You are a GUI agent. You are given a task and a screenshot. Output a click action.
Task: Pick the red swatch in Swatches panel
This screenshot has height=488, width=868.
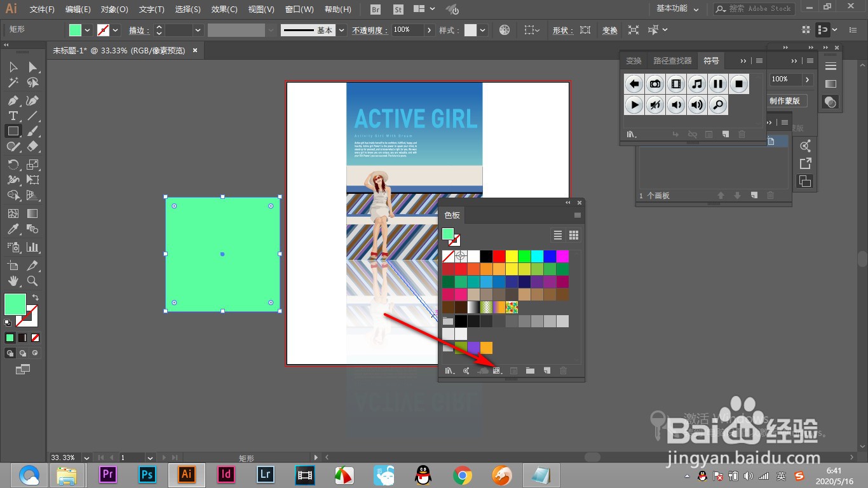click(x=499, y=257)
